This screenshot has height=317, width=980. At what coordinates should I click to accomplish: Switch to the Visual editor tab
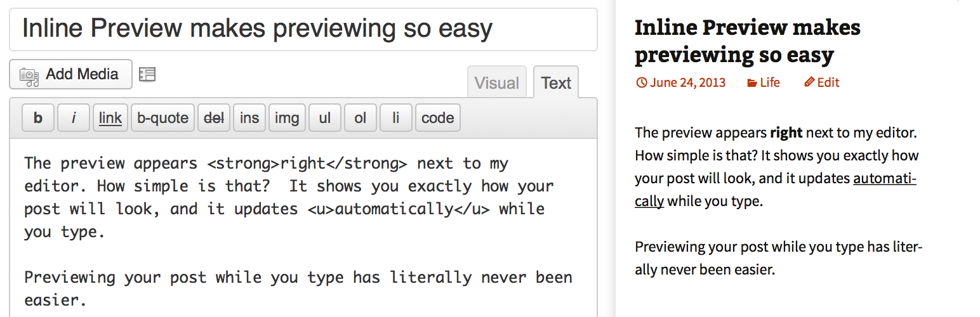point(497,82)
